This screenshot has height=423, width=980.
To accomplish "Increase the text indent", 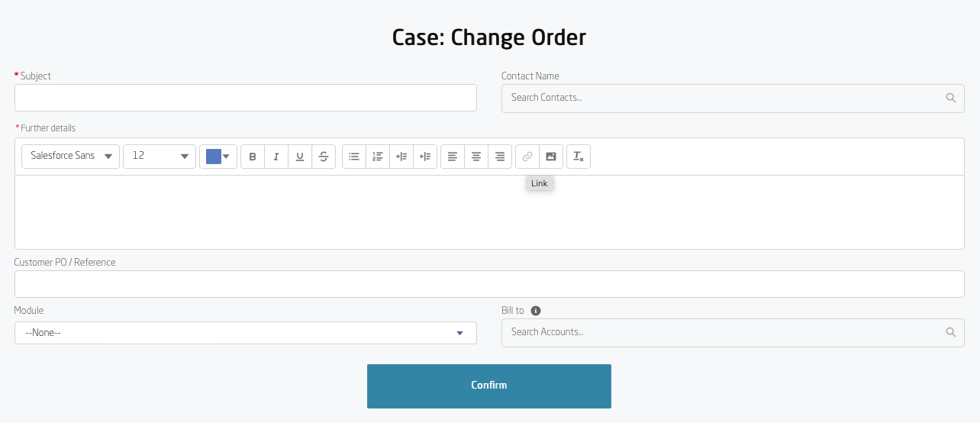I will pos(401,157).
